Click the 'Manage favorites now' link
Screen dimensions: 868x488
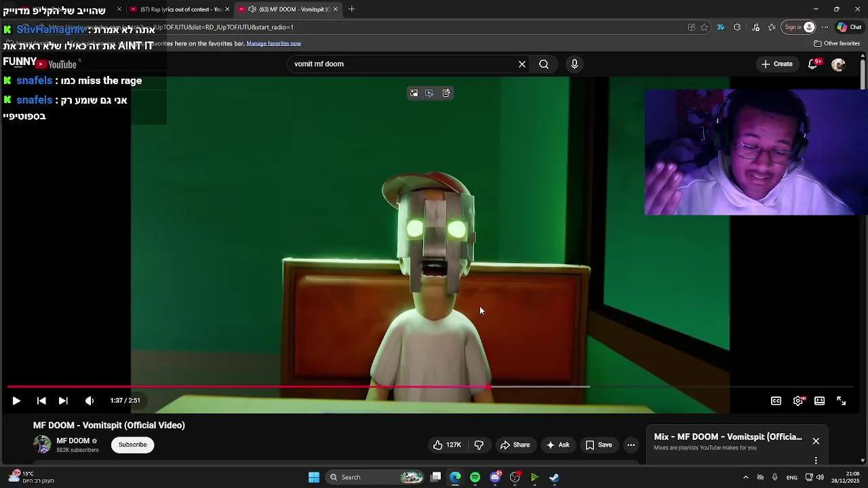coord(273,43)
